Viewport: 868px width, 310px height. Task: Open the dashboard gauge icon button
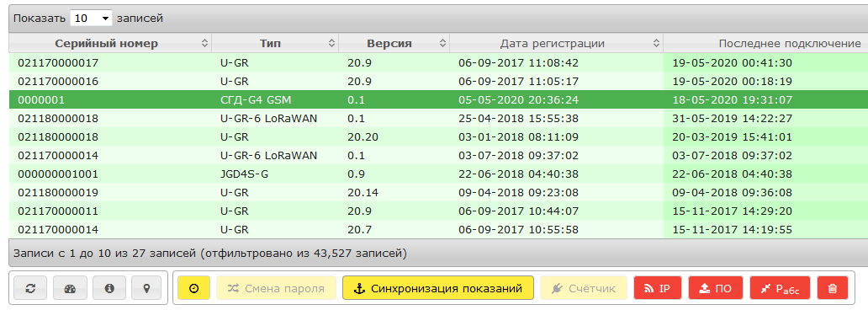(71, 288)
